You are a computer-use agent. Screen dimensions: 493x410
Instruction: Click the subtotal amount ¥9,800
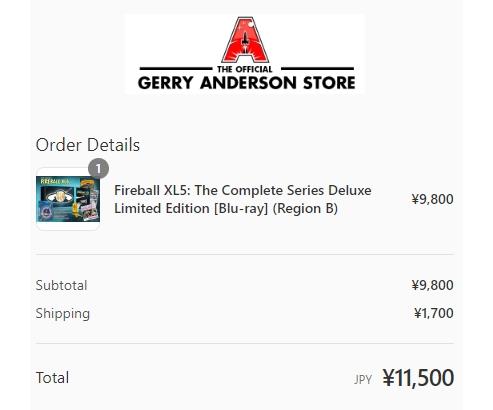(x=432, y=285)
